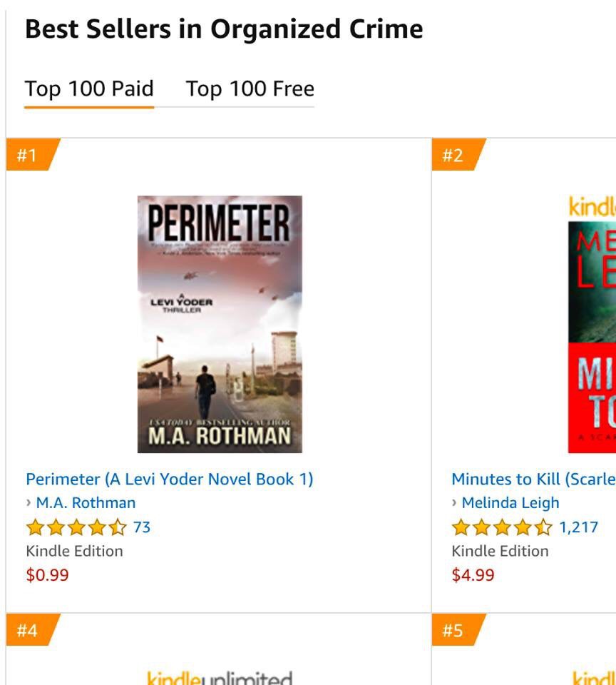The width and height of the screenshot is (616, 685).
Task: Click the chevron beside Melinda Leigh
Action: click(455, 503)
